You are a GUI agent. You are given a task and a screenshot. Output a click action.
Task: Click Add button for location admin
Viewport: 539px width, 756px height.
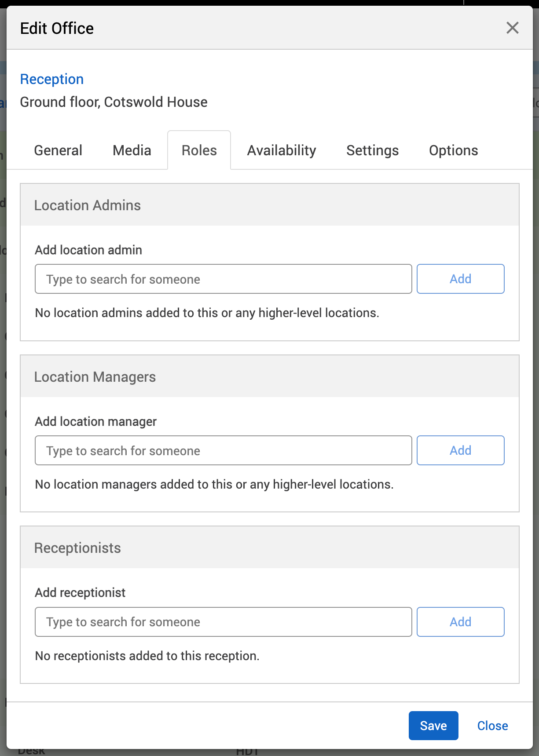pyautogui.click(x=460, y=279)
